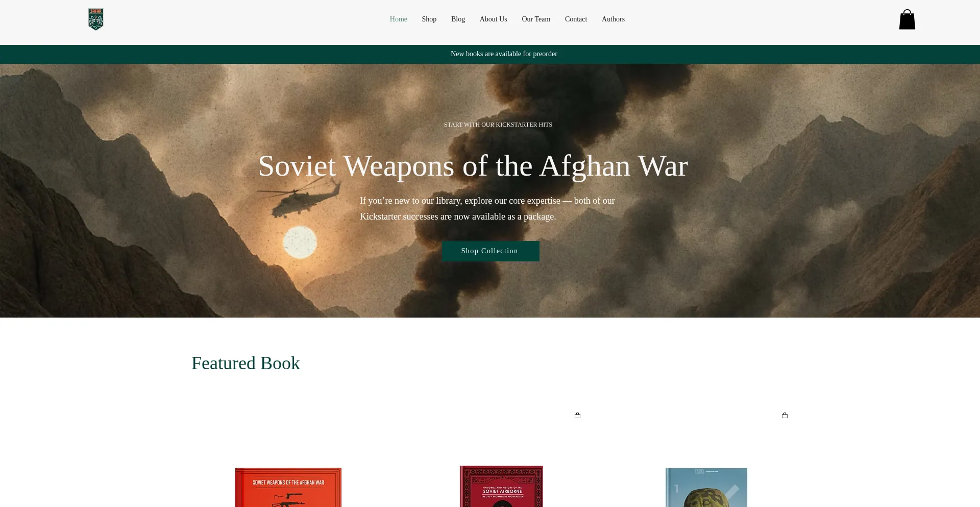Viewport: 980px width, 507px height.
Task: Click the Shop Collection button
Action: (x=491, y=251)
